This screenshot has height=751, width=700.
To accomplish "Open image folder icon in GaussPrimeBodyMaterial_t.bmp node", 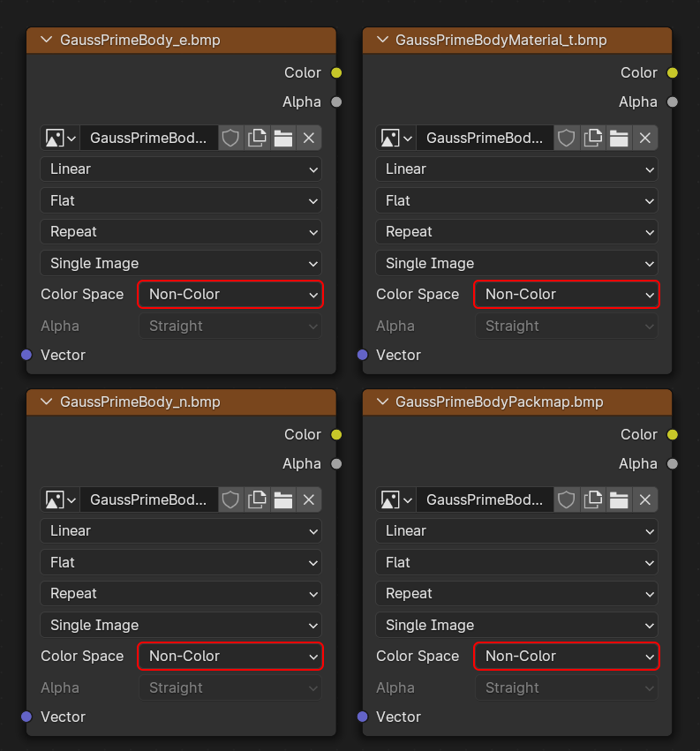I will 619,139.
